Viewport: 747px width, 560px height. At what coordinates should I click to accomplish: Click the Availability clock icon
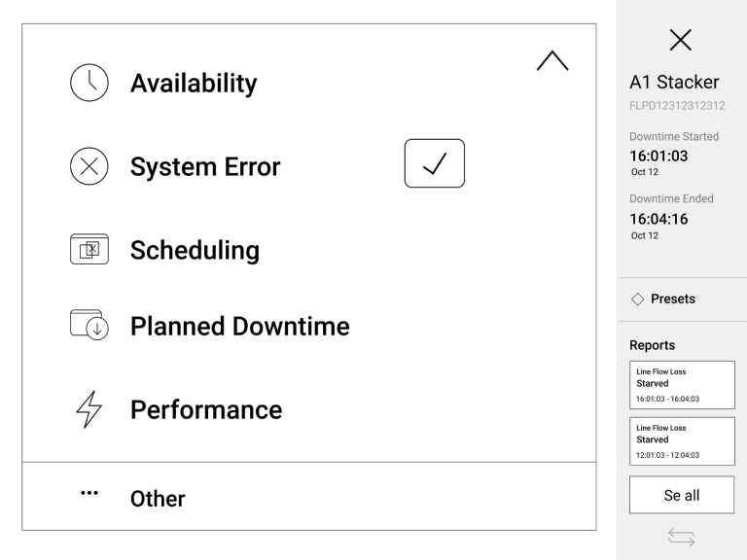(87, 84)
